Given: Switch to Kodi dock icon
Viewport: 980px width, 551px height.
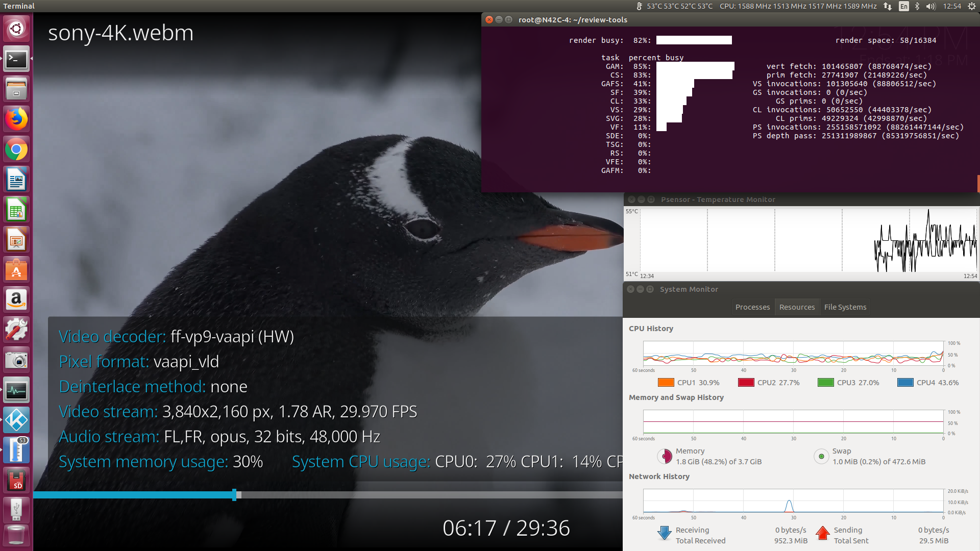Looking at the screenshot, I should click(x=16, y=420).
